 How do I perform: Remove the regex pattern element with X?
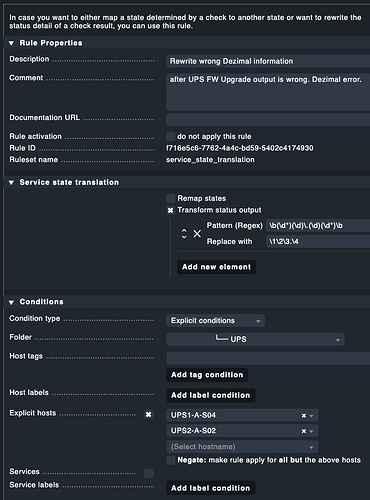[x=197, y=234]
